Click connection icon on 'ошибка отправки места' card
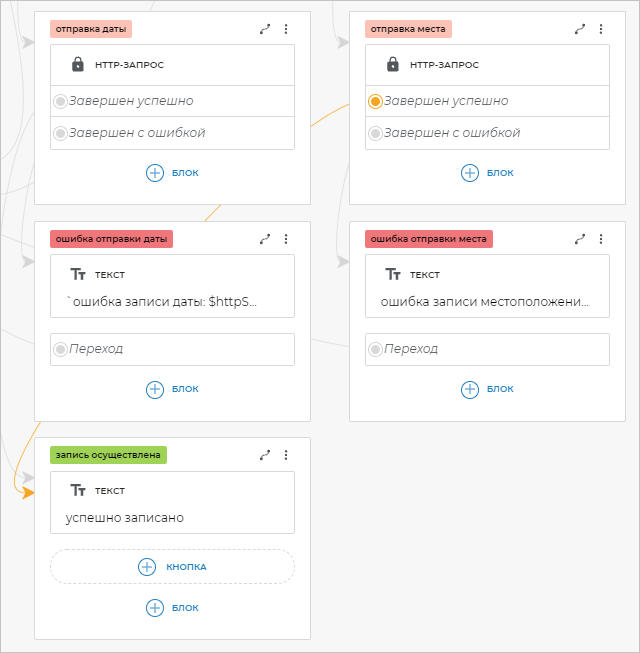Viewport: 640px width, 653px height. 580,240
